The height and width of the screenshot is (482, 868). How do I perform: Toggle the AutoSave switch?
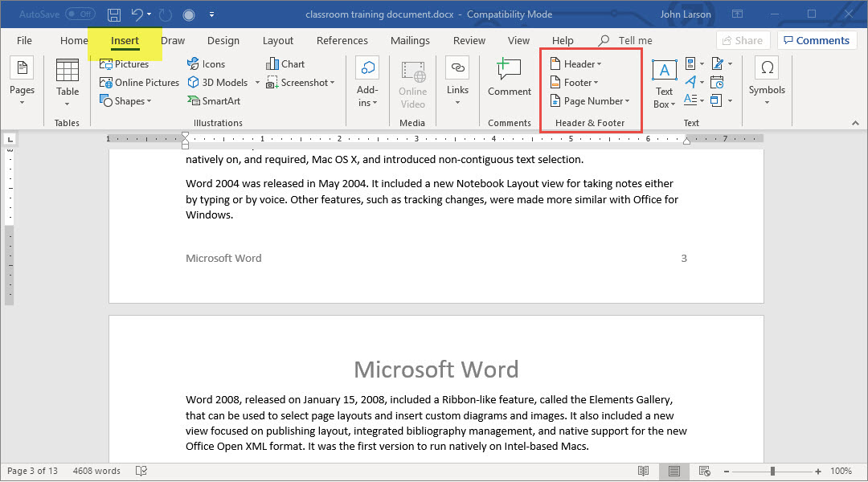click(80, 14)
